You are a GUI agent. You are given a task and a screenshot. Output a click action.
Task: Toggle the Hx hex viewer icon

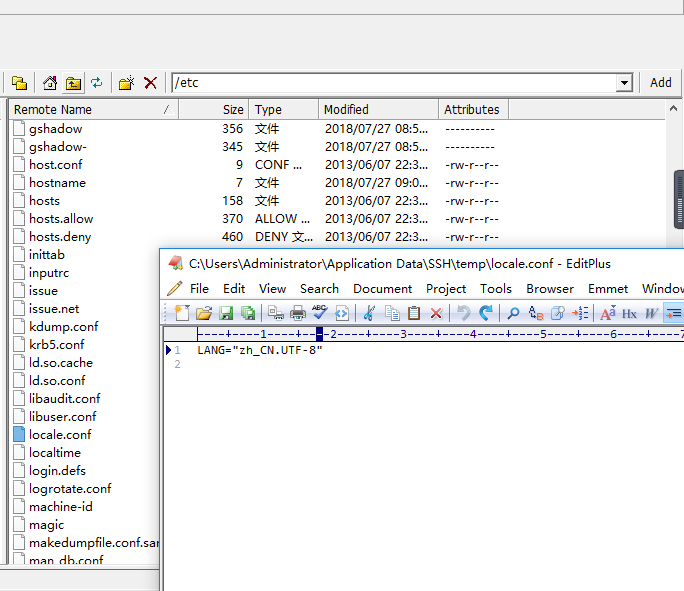pyautogui.click(x=629, y=314)
